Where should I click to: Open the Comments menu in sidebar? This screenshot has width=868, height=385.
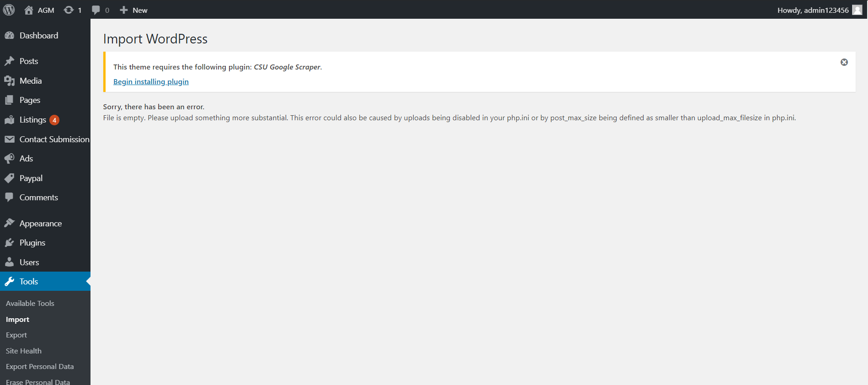click(x=45, y=198)
